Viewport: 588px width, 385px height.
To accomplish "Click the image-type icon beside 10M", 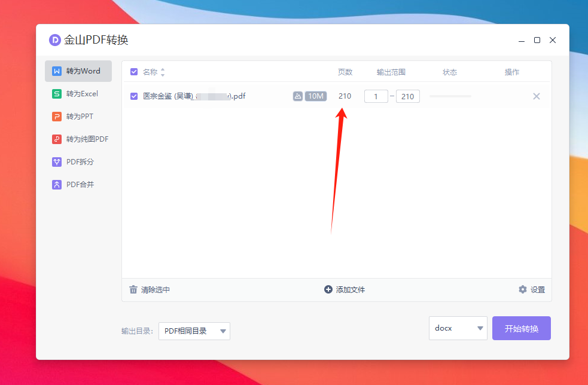I will (298, 96).
